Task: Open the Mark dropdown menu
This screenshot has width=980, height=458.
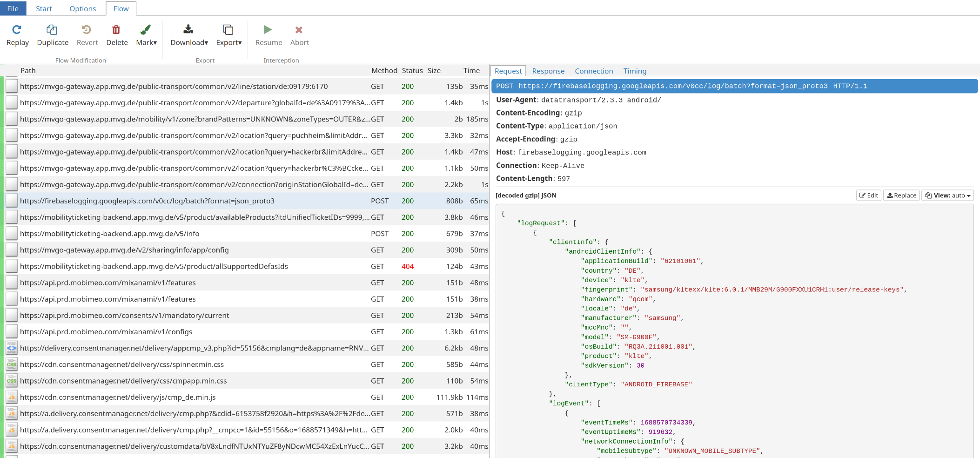Action: point(146,35)
